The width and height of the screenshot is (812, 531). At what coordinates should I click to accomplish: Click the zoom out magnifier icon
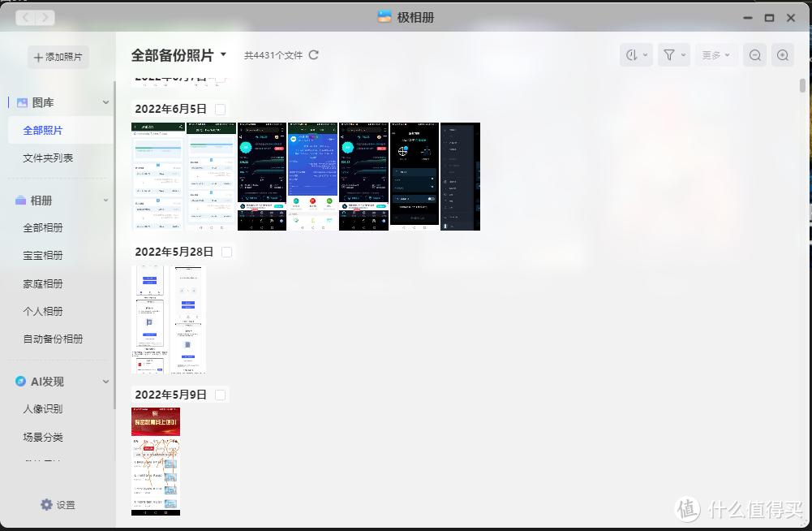754,55
